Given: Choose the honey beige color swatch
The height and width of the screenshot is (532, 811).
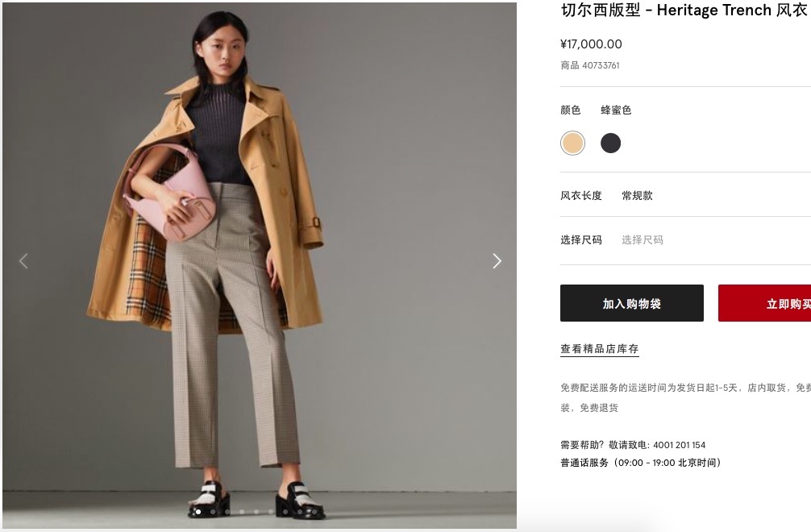Looking at the screenshot, I should [x=572, y=143].
